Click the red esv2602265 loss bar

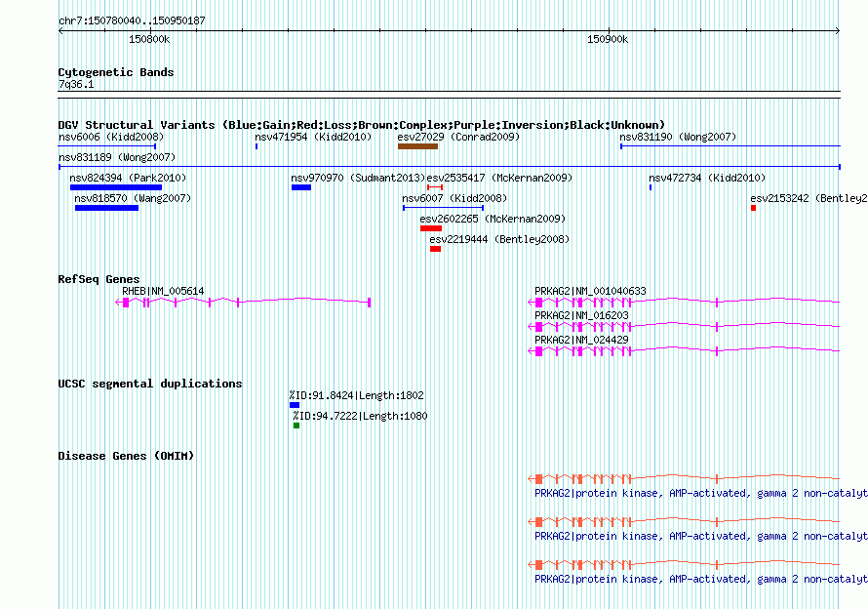(x=431, y=228)
